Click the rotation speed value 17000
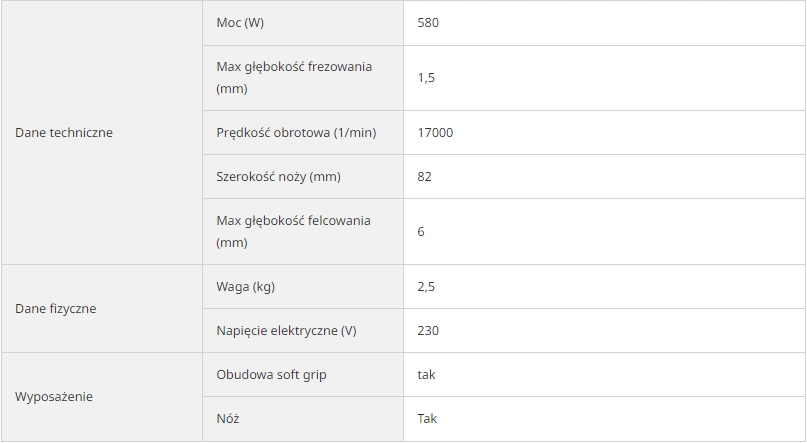The image size is (807, 443). tap(435, 132)
